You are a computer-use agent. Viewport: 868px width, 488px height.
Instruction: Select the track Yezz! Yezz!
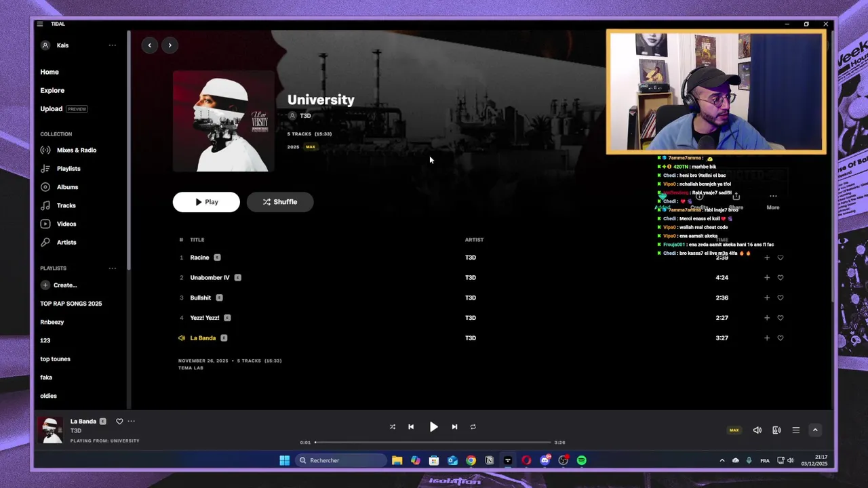click(x=205, y=318)
